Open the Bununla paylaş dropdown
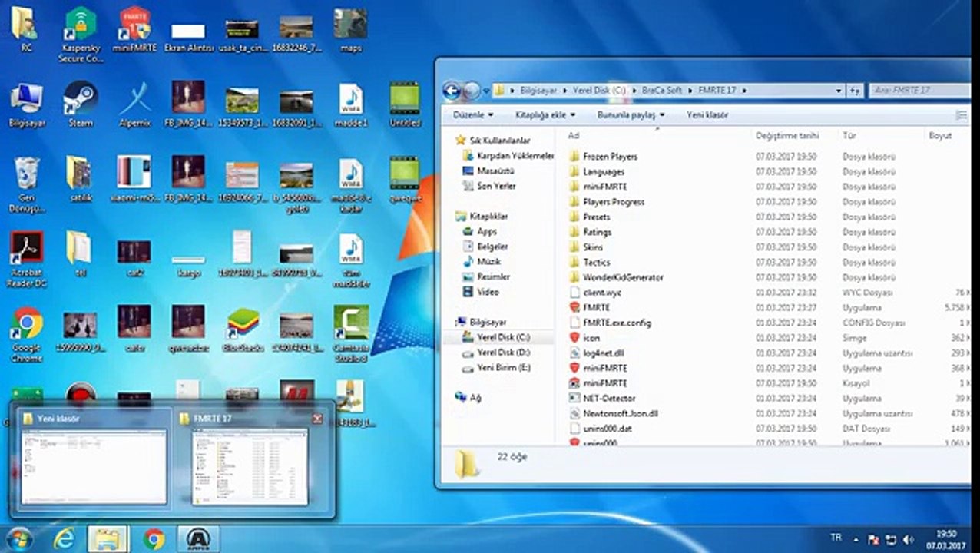The height and width of the screenshot is (553, 980). (631, 114)
